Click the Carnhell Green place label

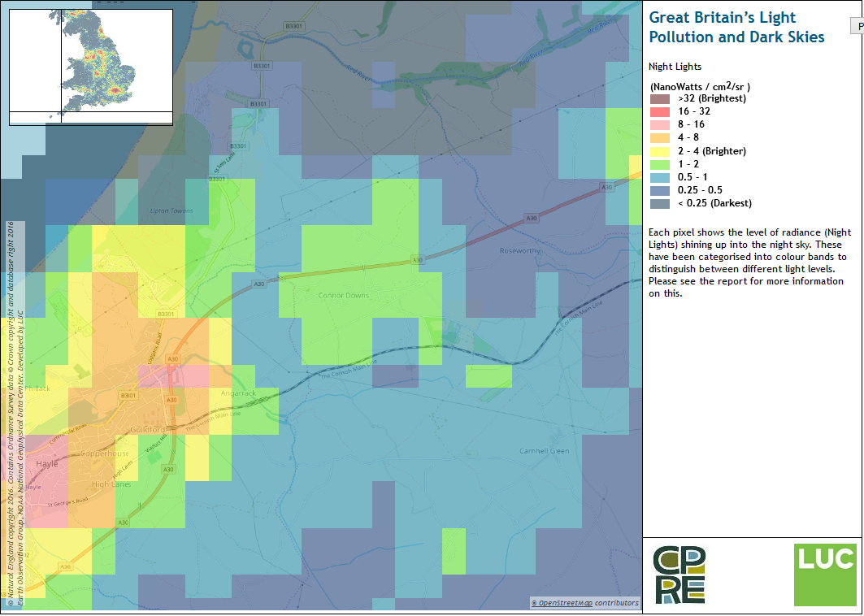545,451
